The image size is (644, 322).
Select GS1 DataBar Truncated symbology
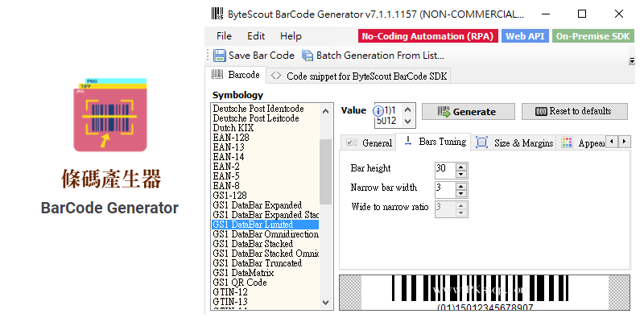[x=266, y=263]
